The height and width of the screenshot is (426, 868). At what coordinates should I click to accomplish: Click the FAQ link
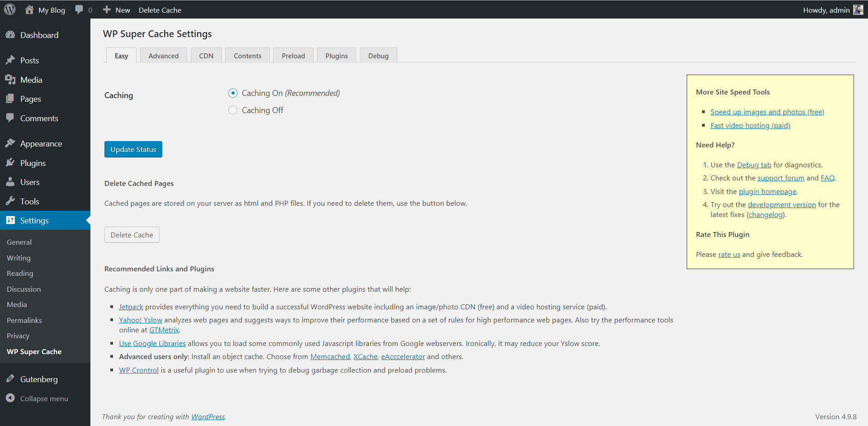pos(828,178)
